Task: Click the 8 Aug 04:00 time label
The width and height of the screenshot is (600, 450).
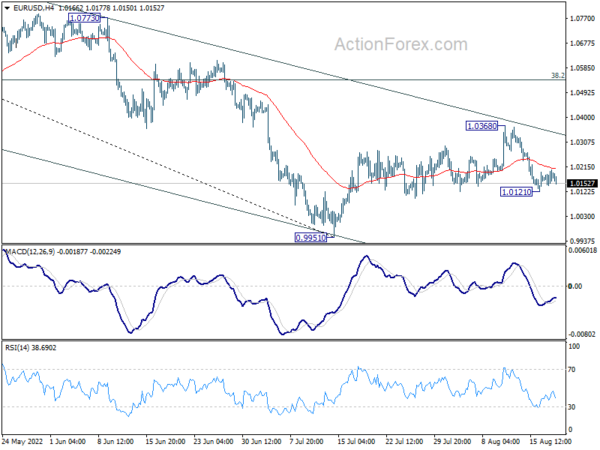Action: pos(501,442)
